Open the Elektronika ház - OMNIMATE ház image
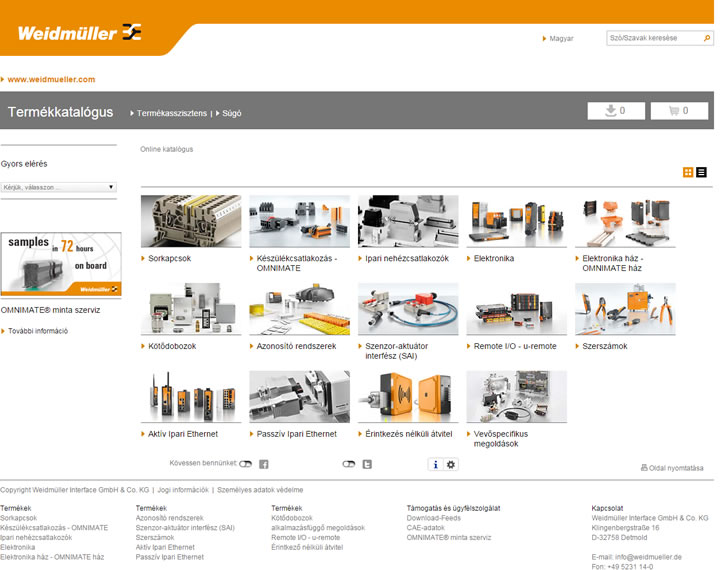Image resolution: width=720 pixels, height=570 pixels. click(625, 221)
